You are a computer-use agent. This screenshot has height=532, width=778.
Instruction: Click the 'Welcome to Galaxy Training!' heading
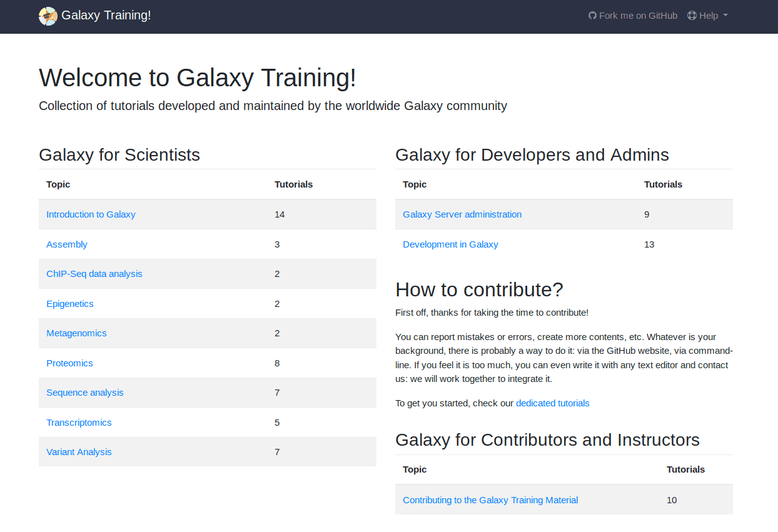coord(198,78)
